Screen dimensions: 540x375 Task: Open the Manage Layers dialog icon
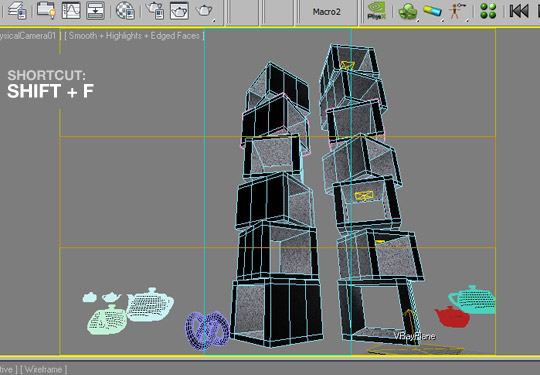click(17, 10)
